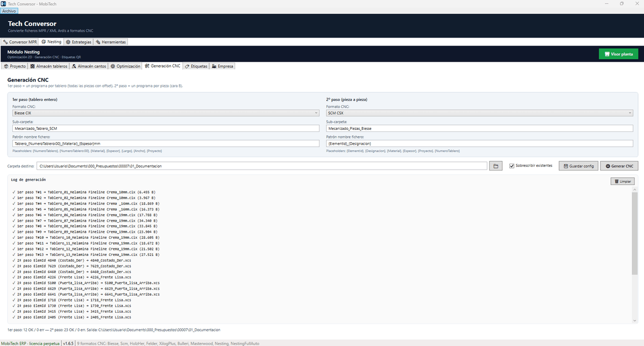Edit 1er paso patrón nombre fichero field

click(x=166, y=144)
